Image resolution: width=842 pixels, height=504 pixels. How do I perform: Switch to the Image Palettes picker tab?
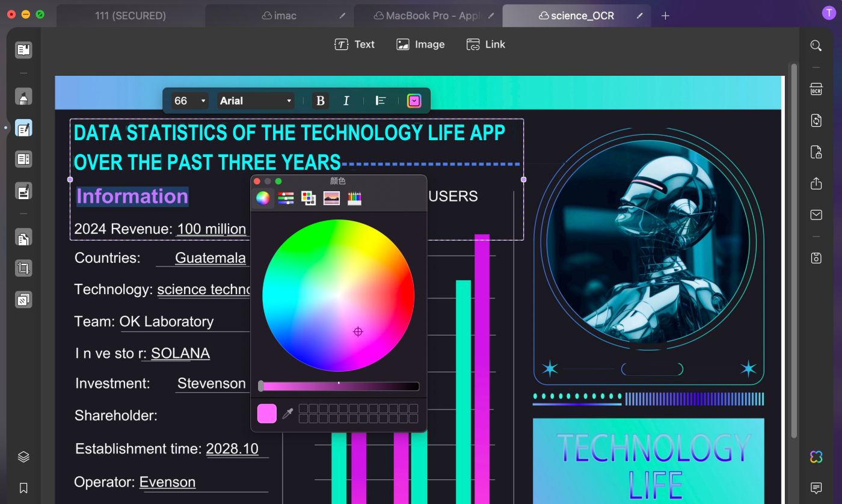331,198
